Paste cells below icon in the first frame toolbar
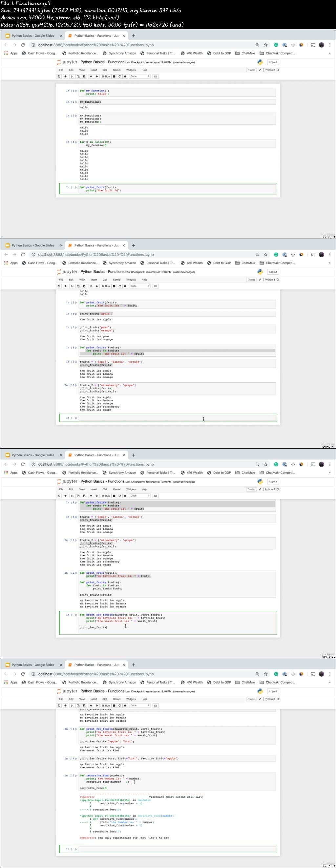This screenshot has width=336, height=868. coord(84,76)
